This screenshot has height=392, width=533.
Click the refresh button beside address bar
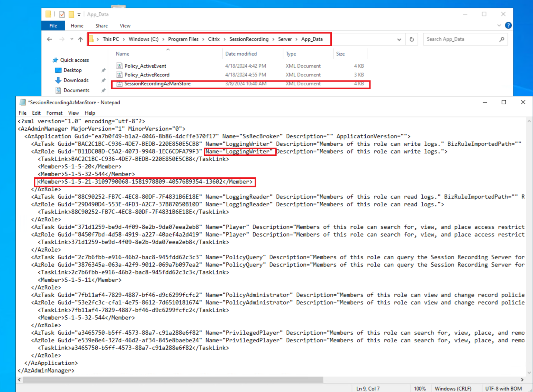tap(411, 39)
